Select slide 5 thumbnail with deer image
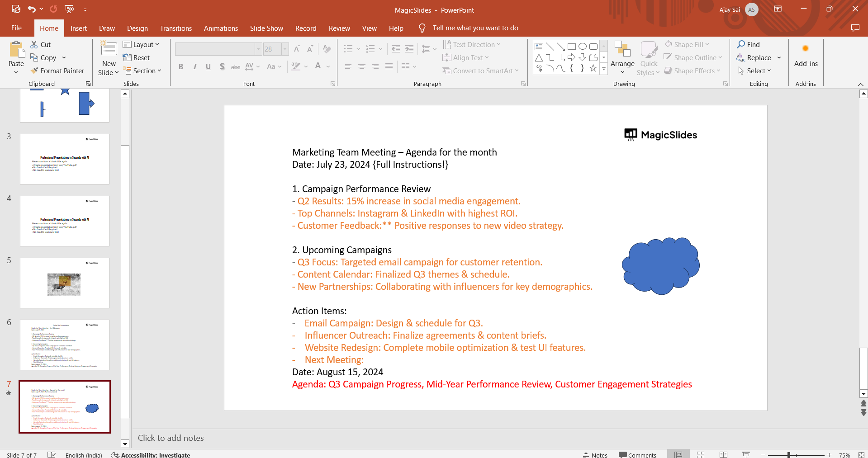Image resolution: width=868 pixels, height=458 pixels. tap(65, 283)
